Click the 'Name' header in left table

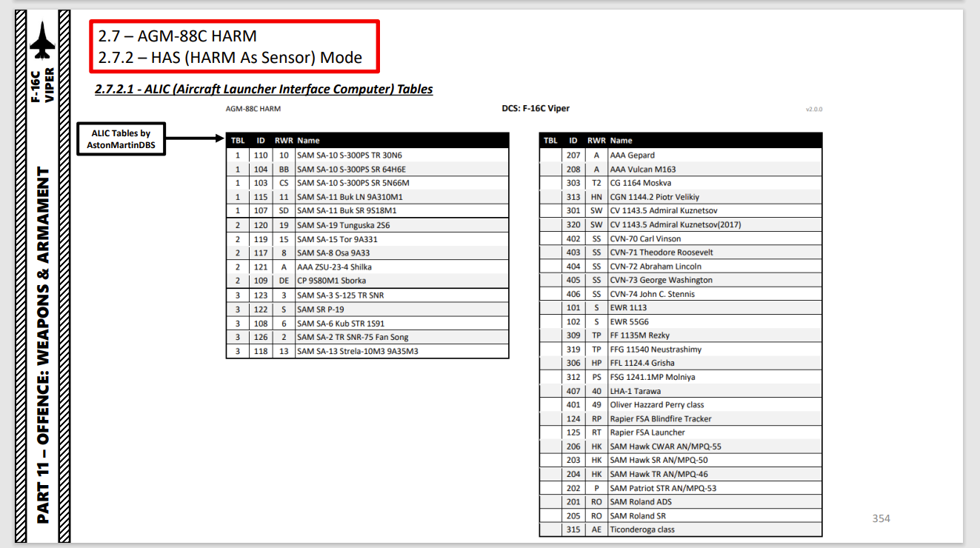tap(308, 141)
